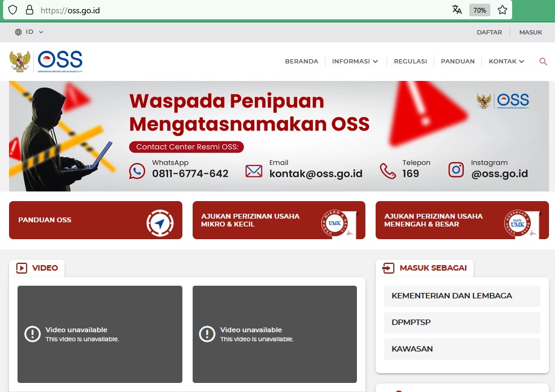Viewport: 555px width, 392px height.
Task: Select the MASUK SEBAGAI tab
Action: 425,268
